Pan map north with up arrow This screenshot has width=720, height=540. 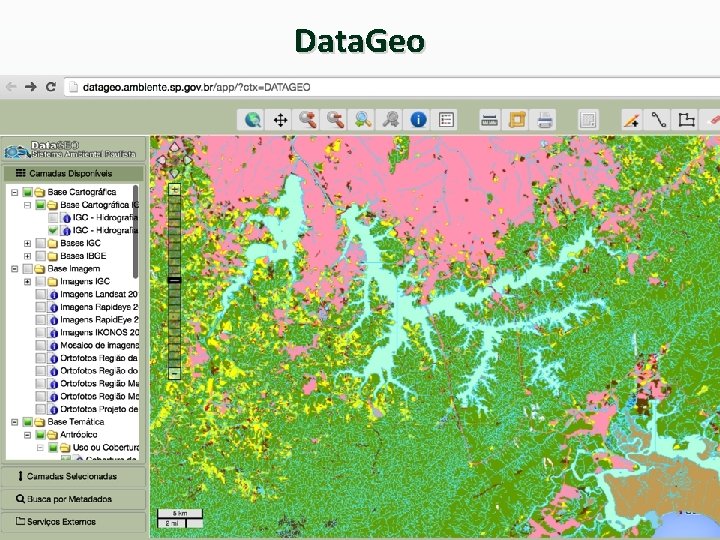(174, 147)
